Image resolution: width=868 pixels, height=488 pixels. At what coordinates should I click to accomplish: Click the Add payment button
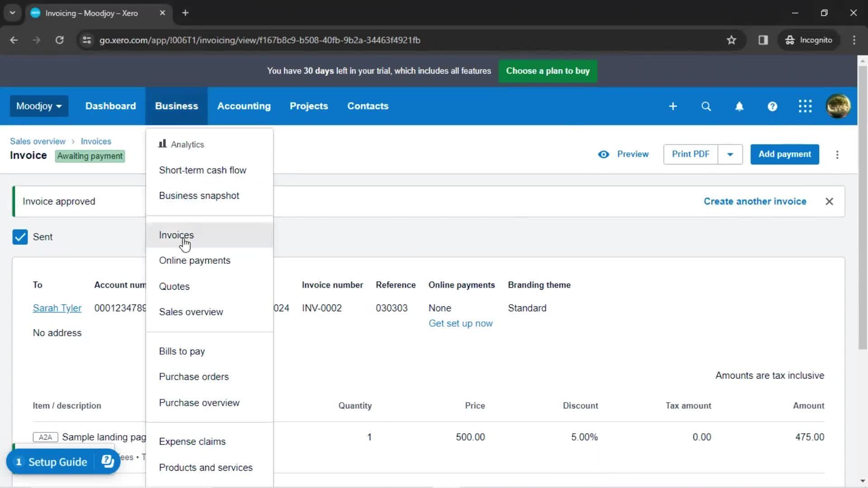click(784, 155)
